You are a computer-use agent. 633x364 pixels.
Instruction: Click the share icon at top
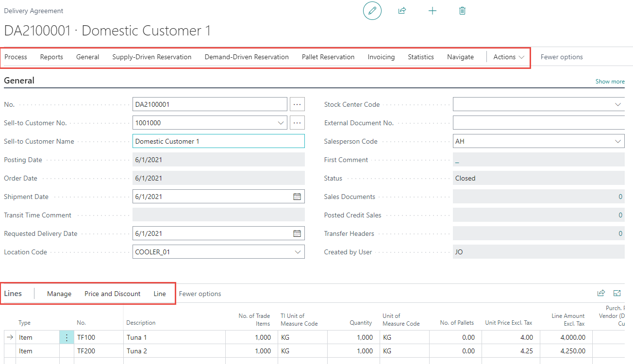(x=402, y=11)
